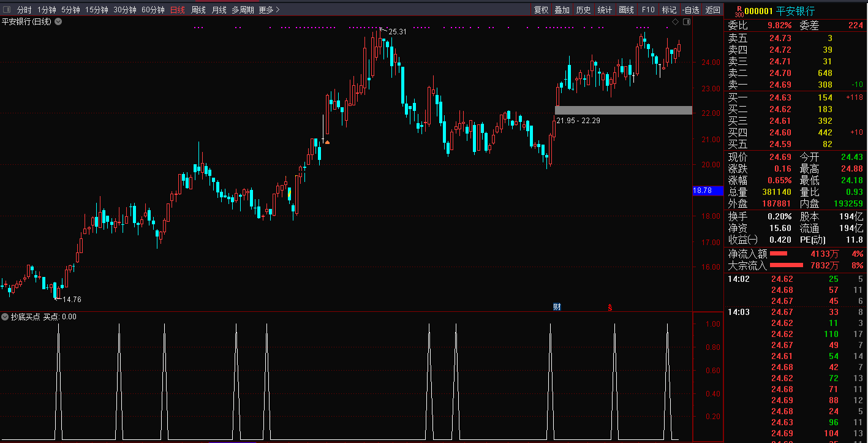
Task: Open the 多周期 multi-period view
Action: tap(243, 10)
